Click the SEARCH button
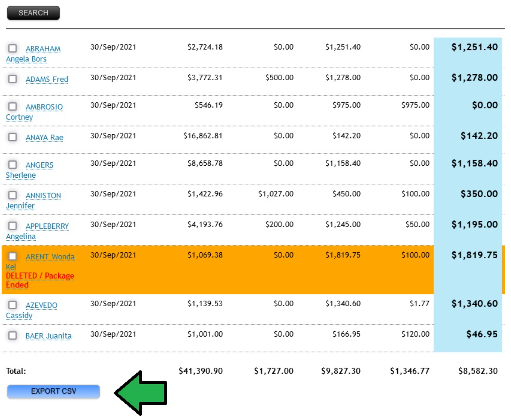511x420 pixels. 32,13
